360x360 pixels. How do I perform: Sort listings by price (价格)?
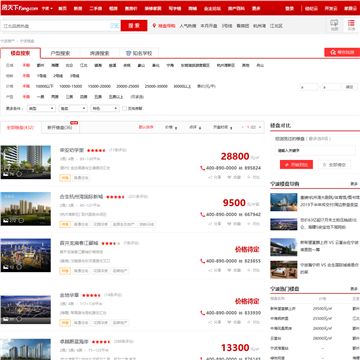click(x=171, y=127)
